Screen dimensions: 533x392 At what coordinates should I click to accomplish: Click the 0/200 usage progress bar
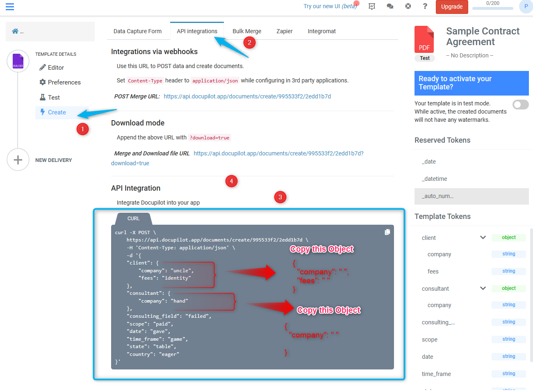pos(493,8)
